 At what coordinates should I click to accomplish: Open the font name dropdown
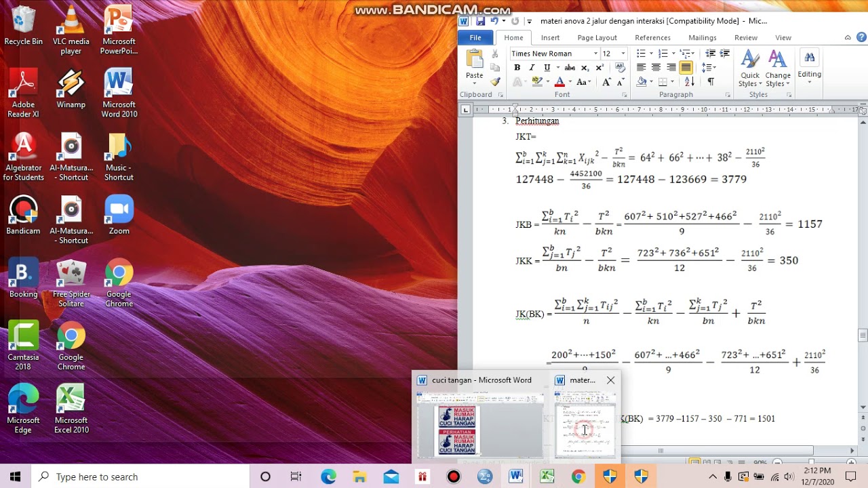click(x=595, y=54)
